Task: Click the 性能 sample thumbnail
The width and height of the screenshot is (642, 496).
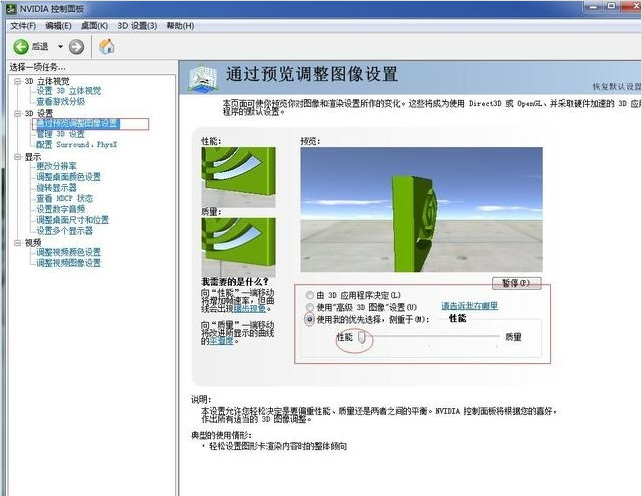Action: tap(238, 177)
